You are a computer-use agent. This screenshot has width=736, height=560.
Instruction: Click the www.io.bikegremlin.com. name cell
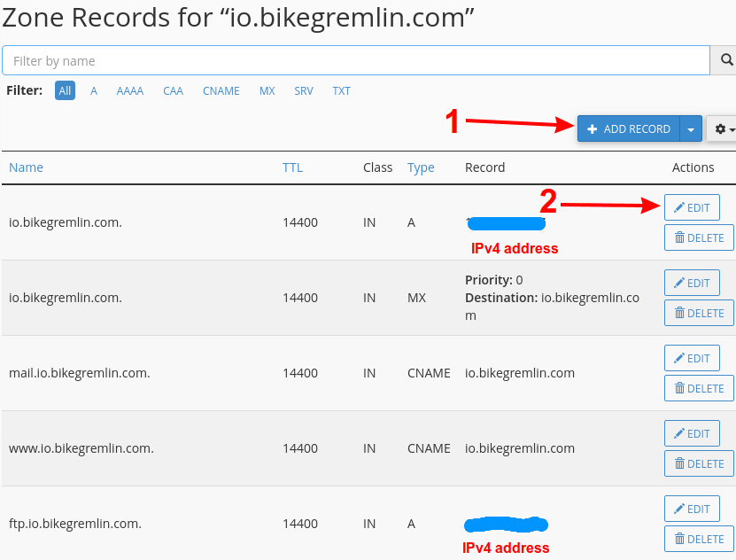click(81, 448)
